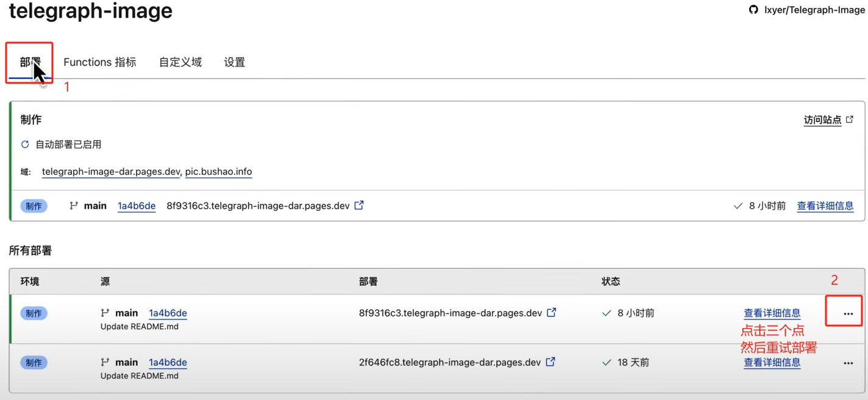The image size is (868, 400).
Task: Click the external-link icon beside 访问站点
Action: click(x=850, y=120)
